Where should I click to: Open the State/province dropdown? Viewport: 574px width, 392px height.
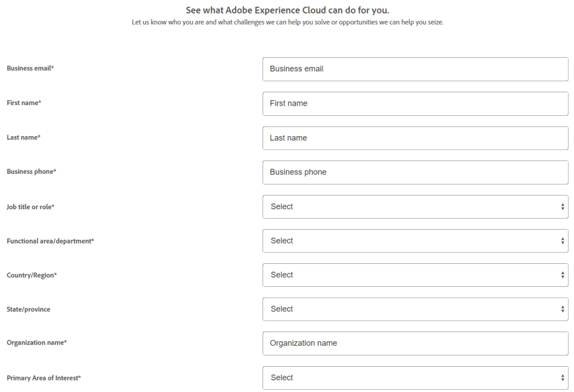point(415,309)
